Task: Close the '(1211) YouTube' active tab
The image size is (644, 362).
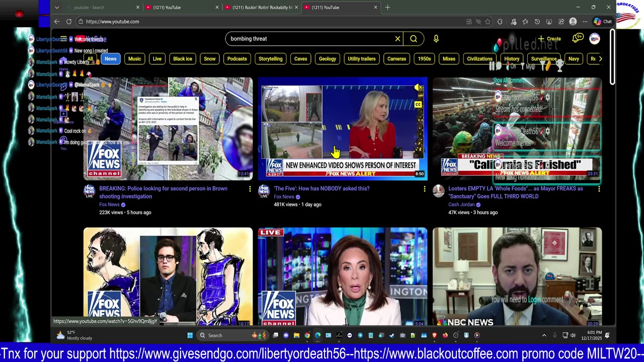Action: click(375, 8)
